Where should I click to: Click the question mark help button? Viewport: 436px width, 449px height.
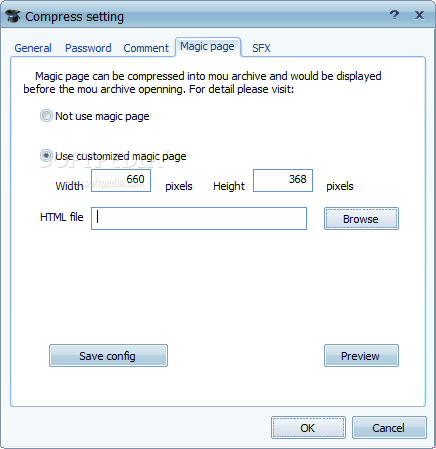[394, 15]
